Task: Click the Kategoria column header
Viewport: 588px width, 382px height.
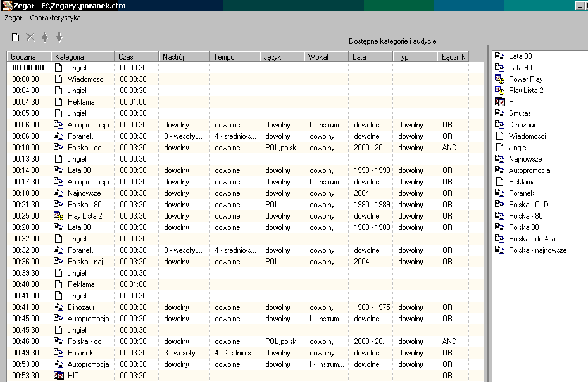Action: tap(82, 56)
